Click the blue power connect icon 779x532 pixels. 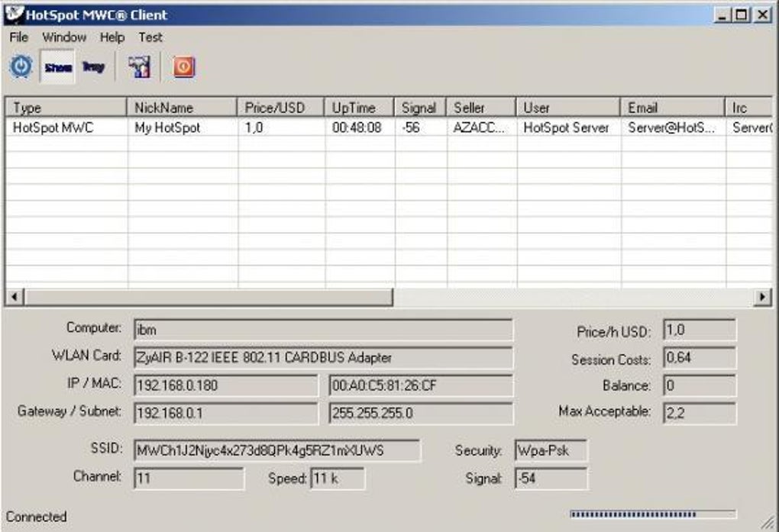[x=21, y=66]
